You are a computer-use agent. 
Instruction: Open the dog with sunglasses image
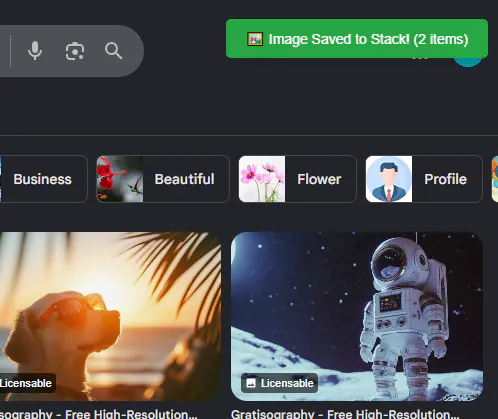click(x=110, y=316)
